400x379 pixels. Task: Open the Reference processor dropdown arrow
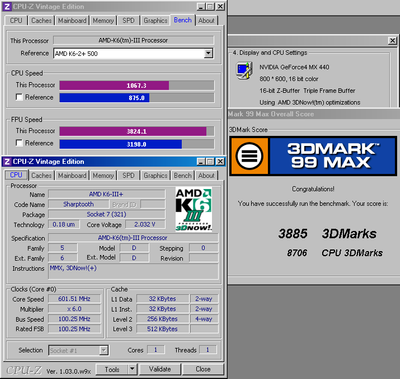pyautogui.click(x=208, y=53)
